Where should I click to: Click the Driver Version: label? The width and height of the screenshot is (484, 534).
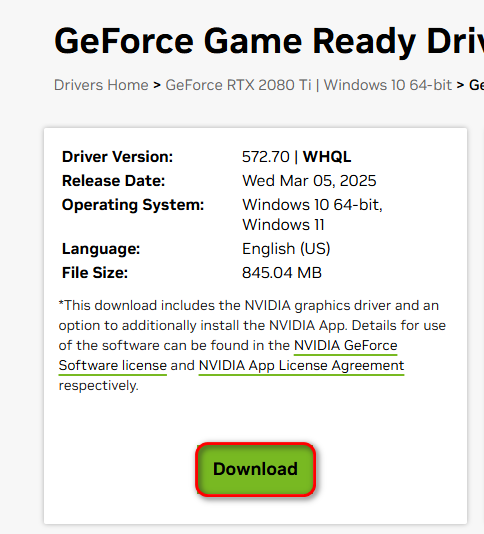118,157
